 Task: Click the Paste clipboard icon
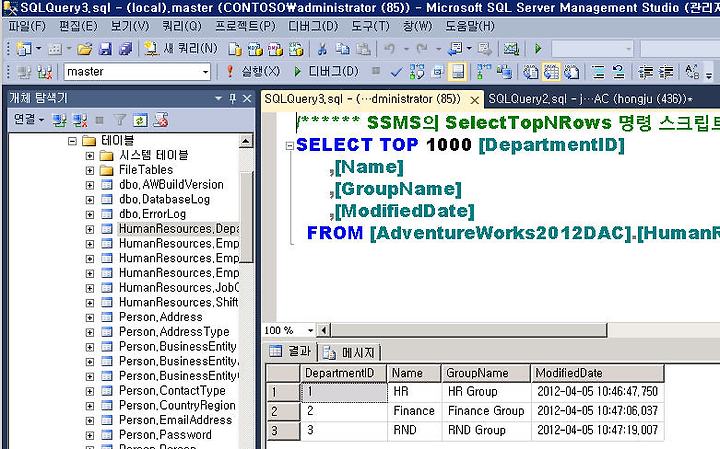click(363, 49)
